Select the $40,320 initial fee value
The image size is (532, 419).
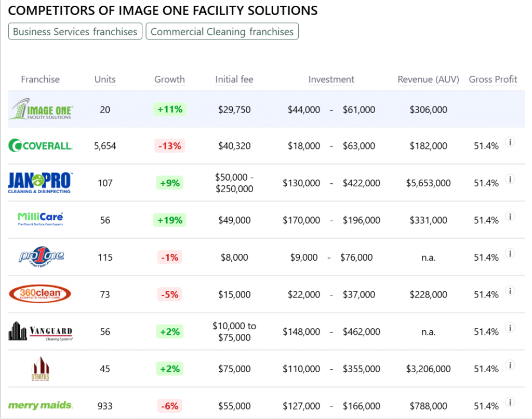(x=234, y=146)
